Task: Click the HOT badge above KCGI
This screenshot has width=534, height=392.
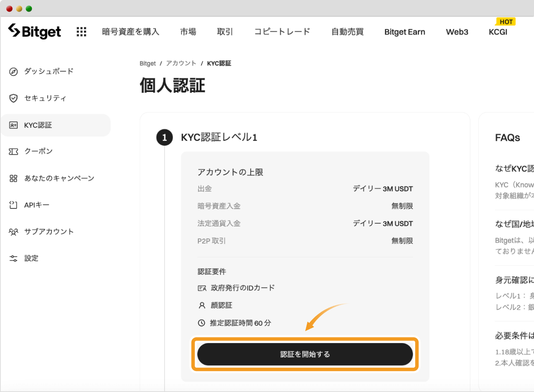Action: pyautogui.click(x=506, y=22)
